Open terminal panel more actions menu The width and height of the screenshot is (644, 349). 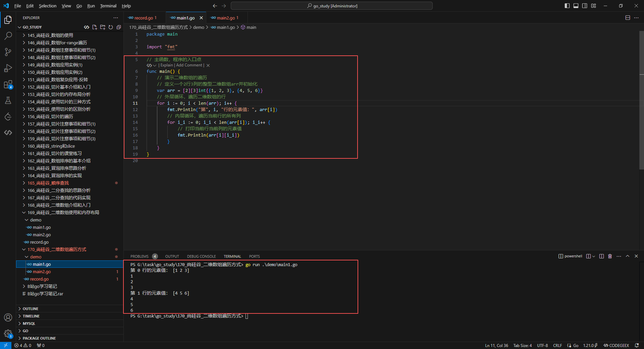(x=619, y=256)
